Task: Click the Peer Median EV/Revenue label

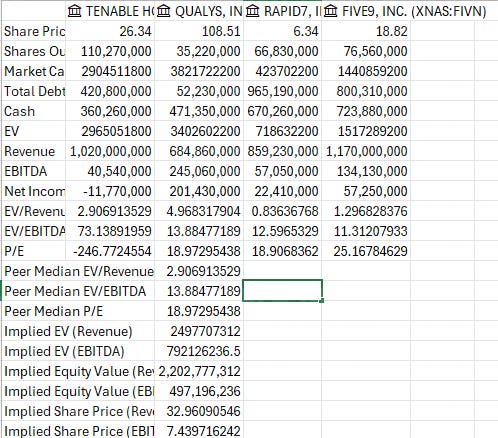Action: pos(79,271)
